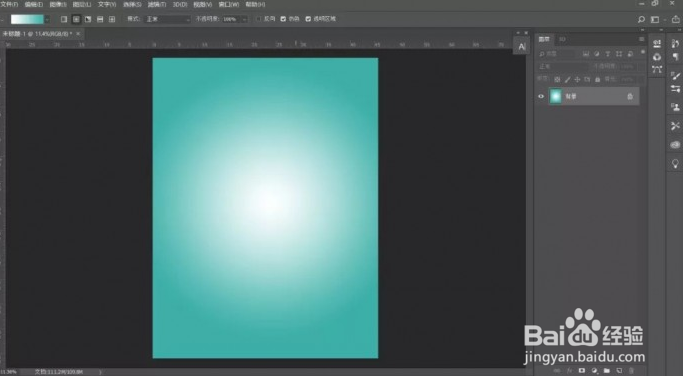
Task: Toggle layer filtering switch in Layers panel
Action: [642, 52]
